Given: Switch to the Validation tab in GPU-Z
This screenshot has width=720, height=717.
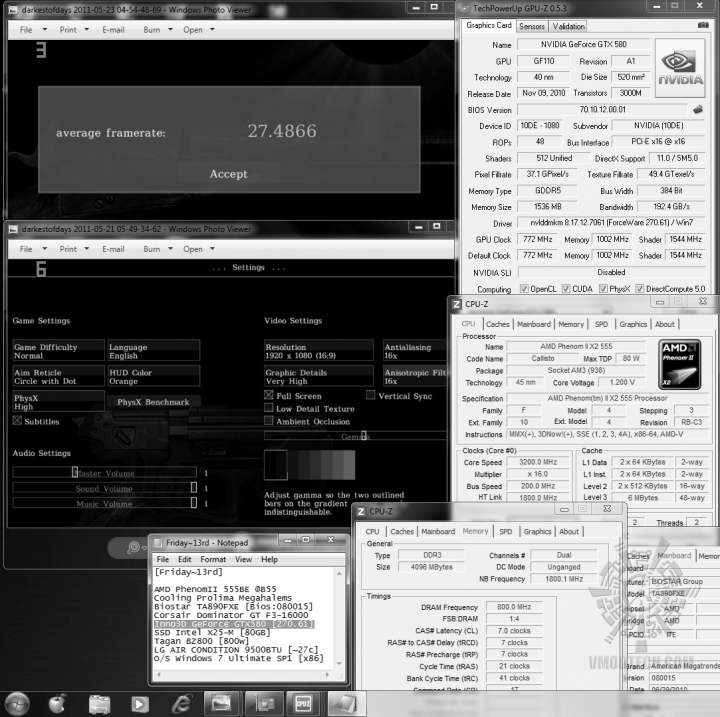Looking at the screenshot, I should (x=568, y=26).
